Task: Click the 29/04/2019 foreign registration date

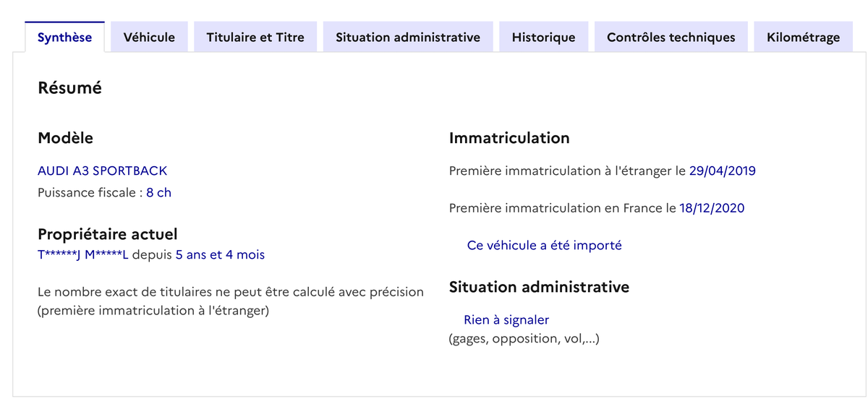Action: coord(722,171)
